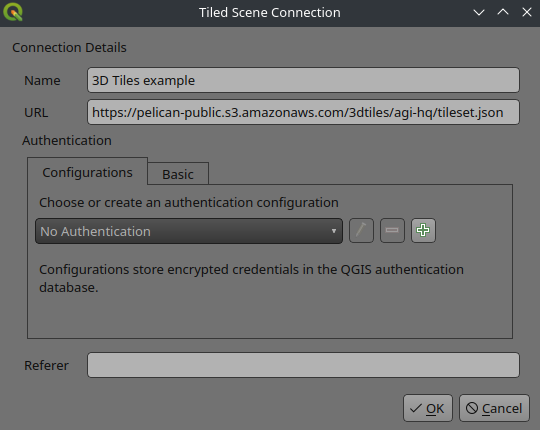Click the Tiled Scene Connection title bar text
The width and height of the screenshot is (540, 430).
click(270, 13)
